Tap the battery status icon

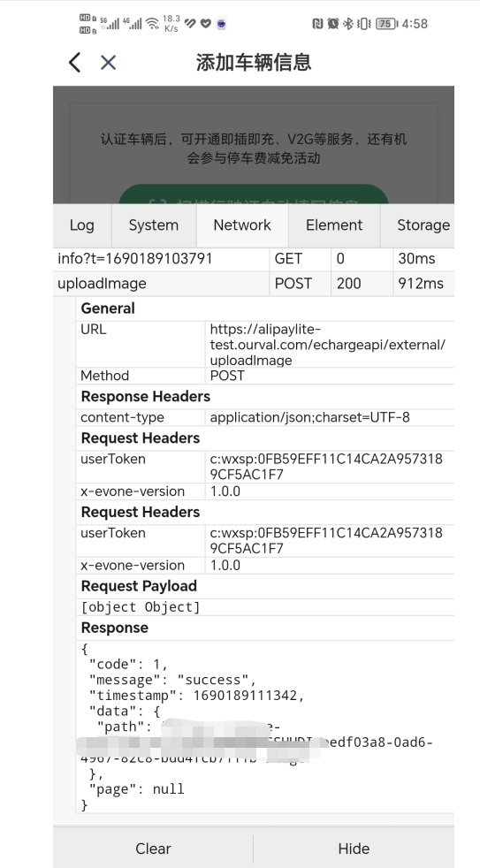[x=387, y=23]
